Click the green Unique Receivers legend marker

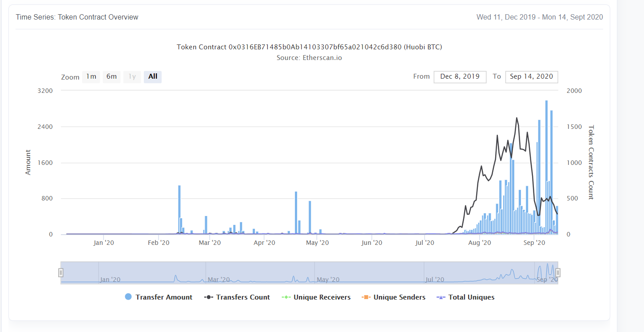286,297
